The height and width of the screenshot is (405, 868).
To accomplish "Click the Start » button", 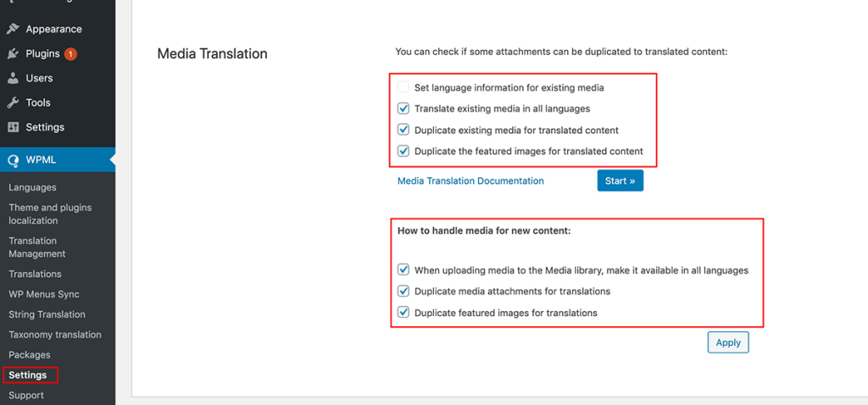I will [620, 181].
